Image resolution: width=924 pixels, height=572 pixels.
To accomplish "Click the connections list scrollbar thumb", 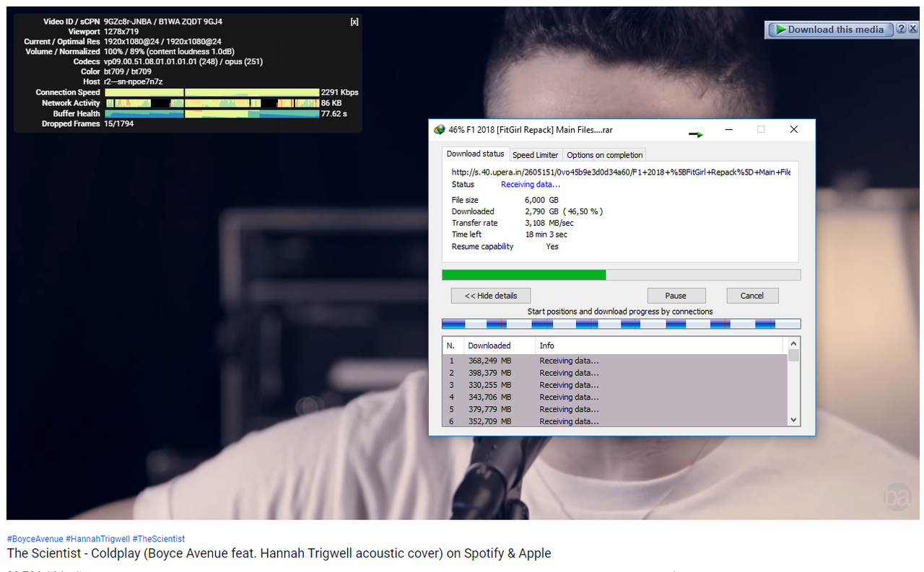I will pos(793,356).
